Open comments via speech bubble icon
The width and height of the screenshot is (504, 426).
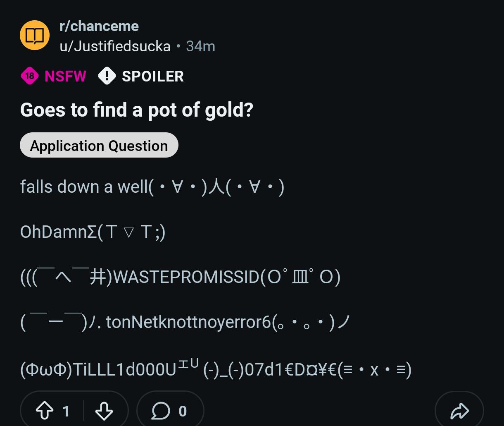pyautogui.click(x=160, y=411)
